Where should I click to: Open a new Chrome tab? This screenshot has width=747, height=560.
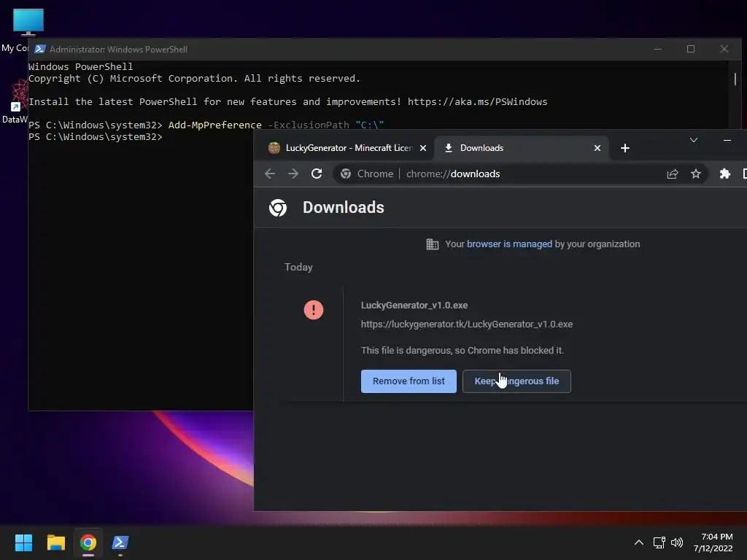point(625,148)
